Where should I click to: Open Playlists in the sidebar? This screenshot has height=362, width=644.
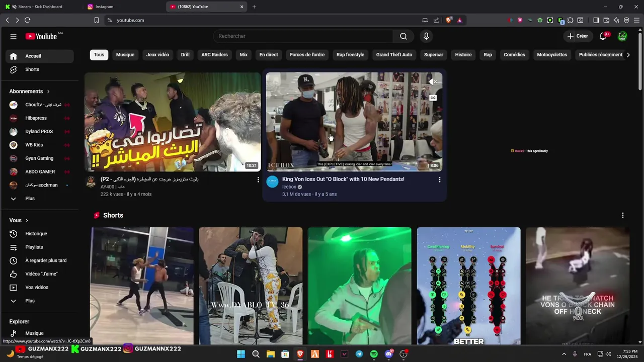pos(40,247)
